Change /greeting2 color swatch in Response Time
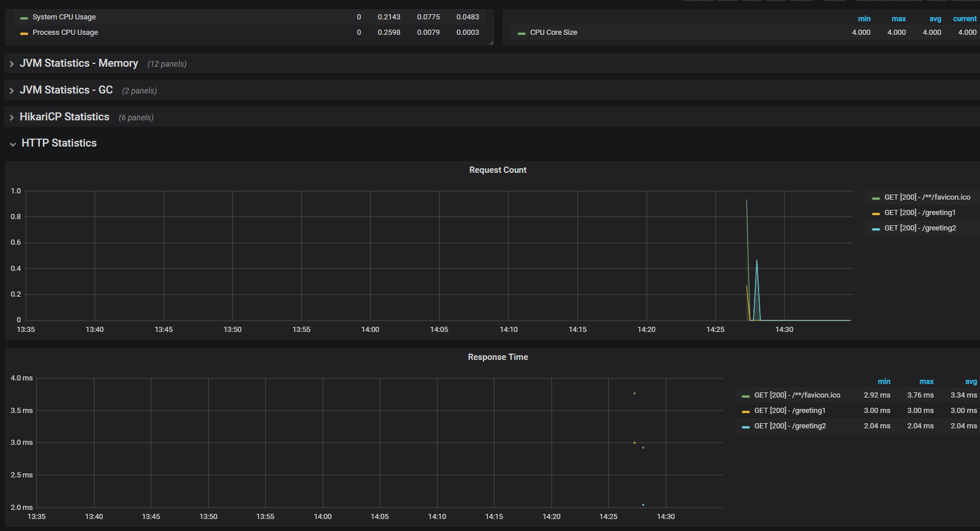This screenshot has height=531, width=980. 746,427
